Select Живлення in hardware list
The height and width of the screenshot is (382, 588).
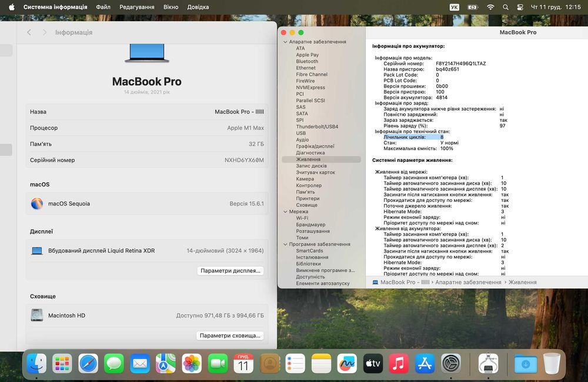[322, 160]
